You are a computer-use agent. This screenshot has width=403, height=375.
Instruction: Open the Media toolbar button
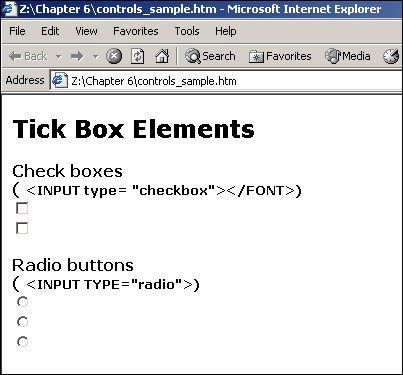coord(348,56)
